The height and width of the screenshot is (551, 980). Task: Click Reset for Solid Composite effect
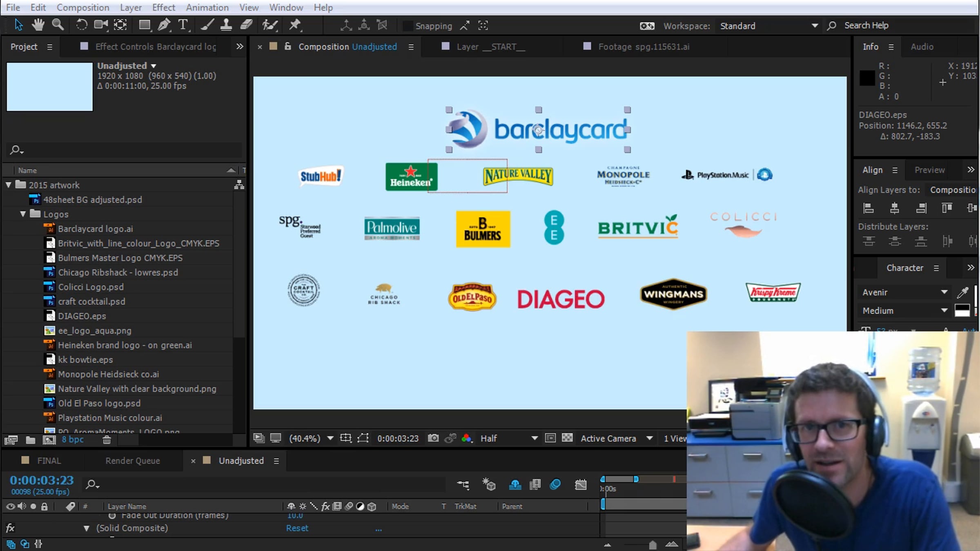pyautogui.click(x=297, y=528)
